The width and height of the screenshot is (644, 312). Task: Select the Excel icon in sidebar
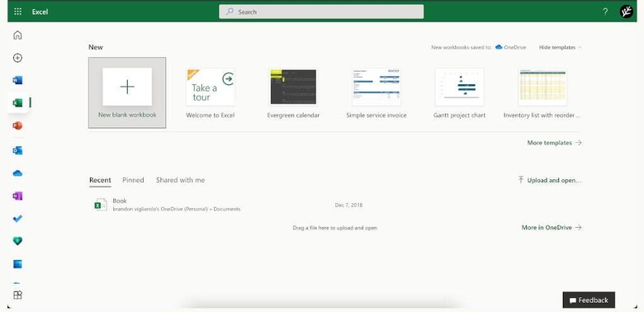[17, 102]
